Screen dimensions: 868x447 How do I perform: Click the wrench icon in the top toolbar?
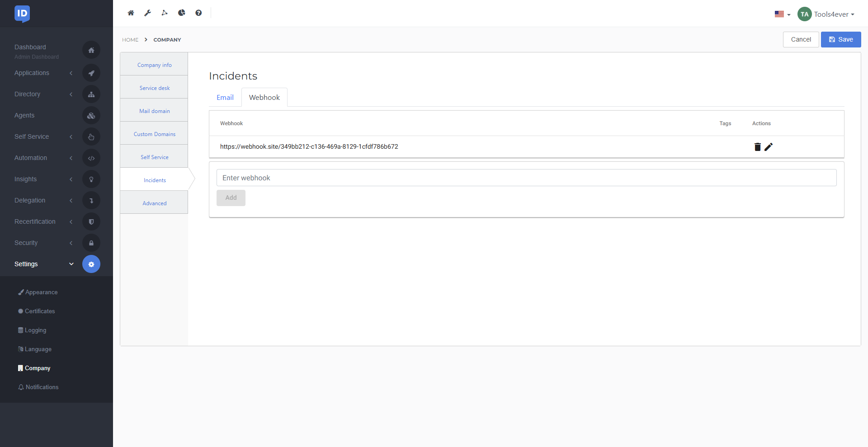tap(147, 13)
